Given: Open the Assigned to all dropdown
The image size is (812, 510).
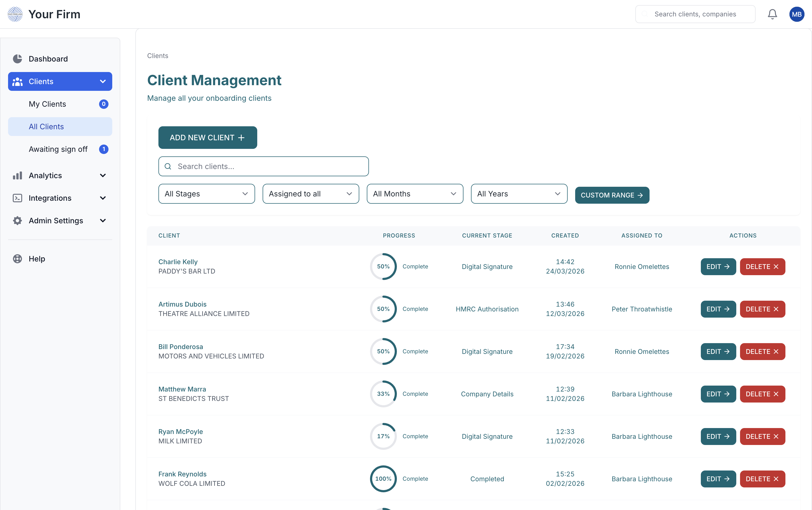Looking at the screenshot, I should point(310,194).
